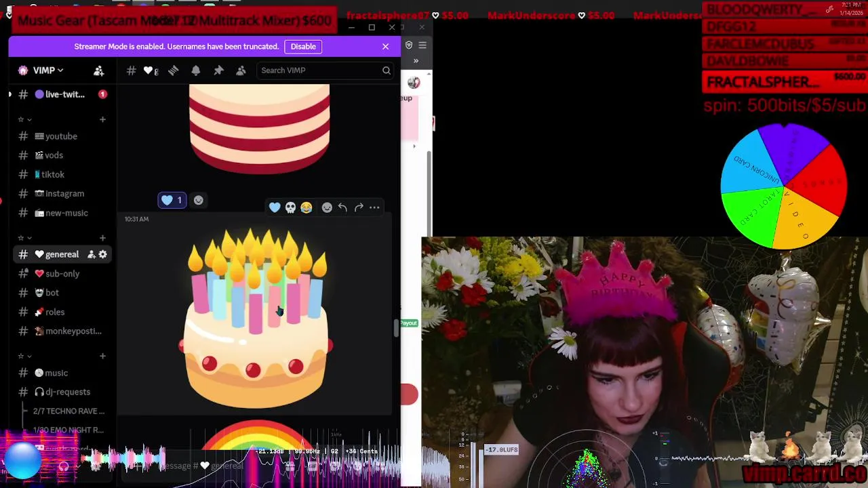Click the shield icon in background browser

click(x=408, y=45)
